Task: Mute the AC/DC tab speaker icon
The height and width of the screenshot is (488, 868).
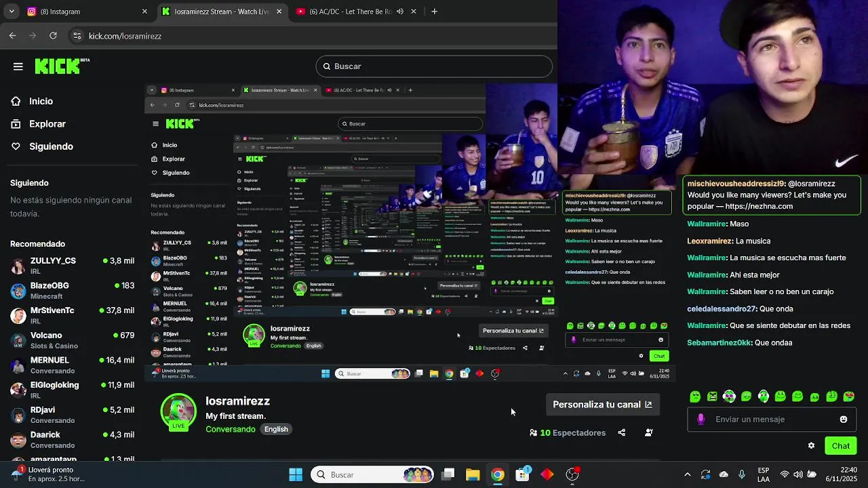Action: click(399, 12)
